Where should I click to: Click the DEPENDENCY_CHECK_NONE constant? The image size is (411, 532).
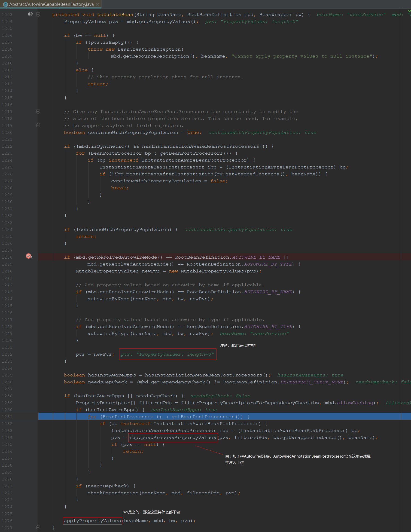point(312,382)
